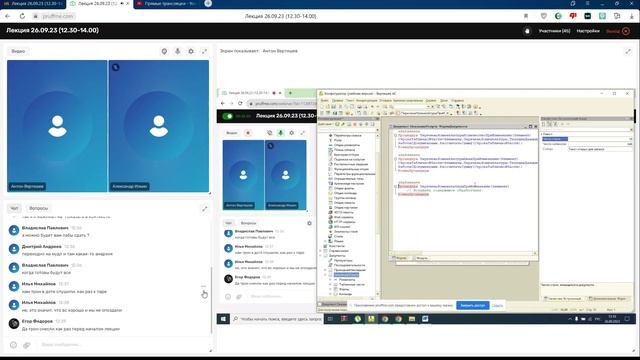Expand Реквизиты under selected document

pyautogui.click(x=331, y=280)
